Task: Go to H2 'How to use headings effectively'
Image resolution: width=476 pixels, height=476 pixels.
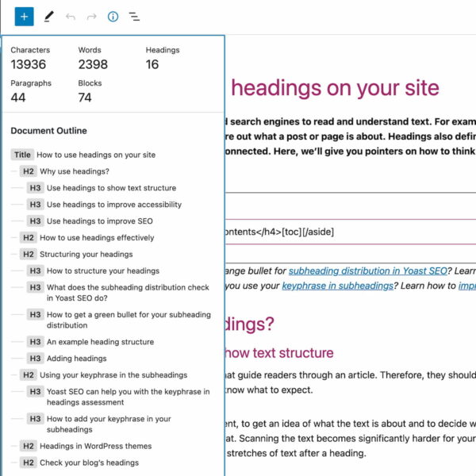Action: [87, 238]
